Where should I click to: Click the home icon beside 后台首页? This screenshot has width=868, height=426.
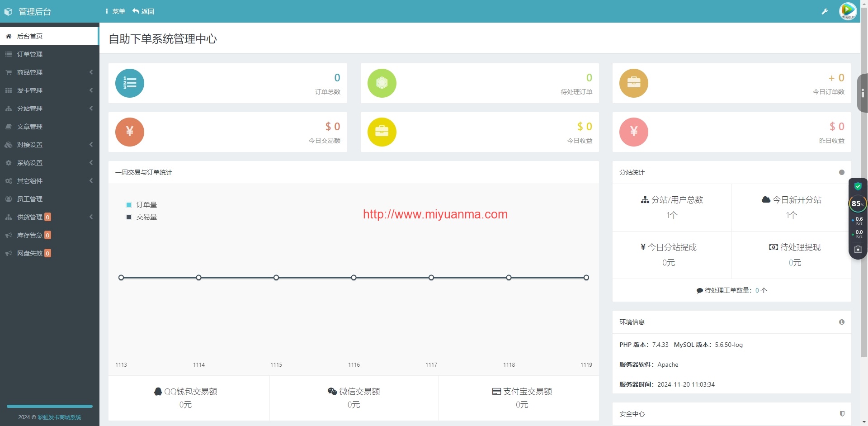[x=9, y=36]
